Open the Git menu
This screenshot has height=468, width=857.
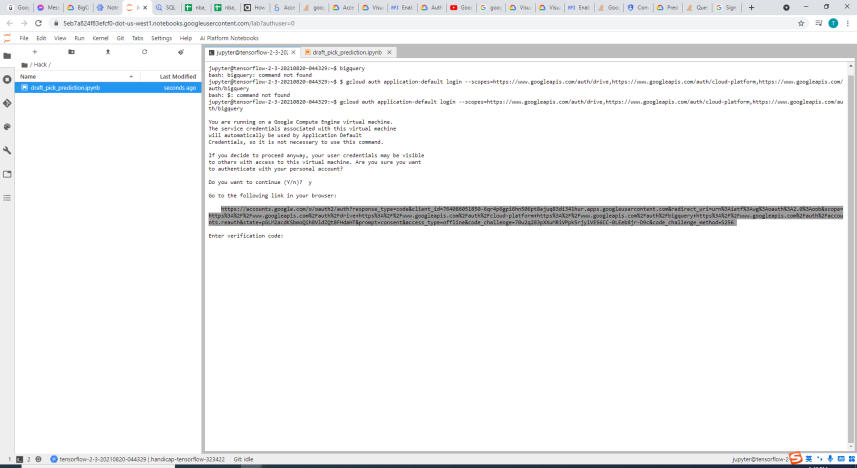point(120,38)
